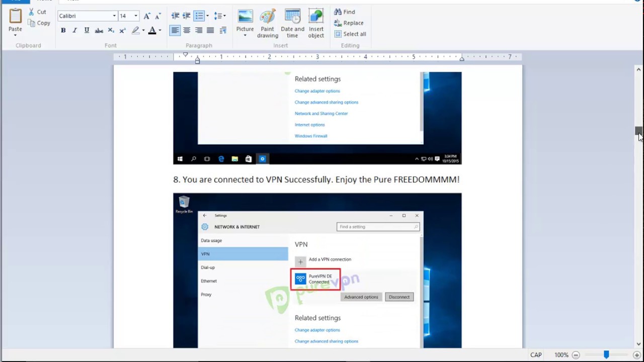Open the Paragraph settings dialog
The height and width of the screenshot is (362, 644).
[223, 31]
